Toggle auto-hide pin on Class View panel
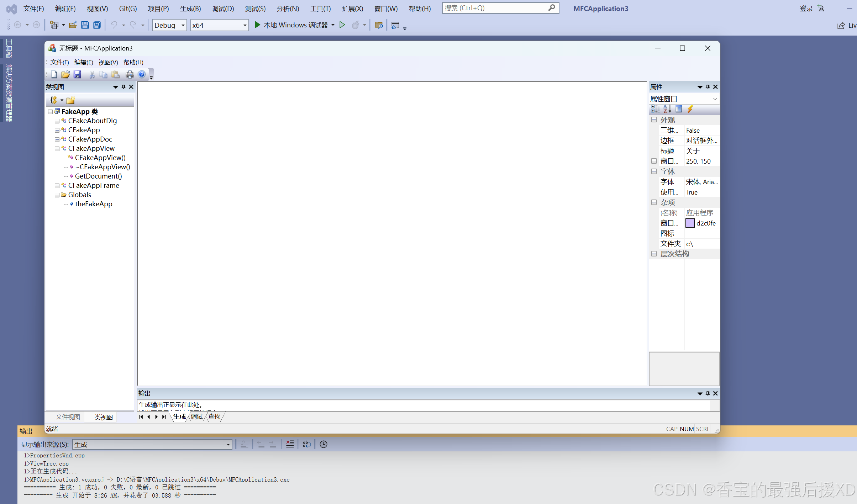 123,87
